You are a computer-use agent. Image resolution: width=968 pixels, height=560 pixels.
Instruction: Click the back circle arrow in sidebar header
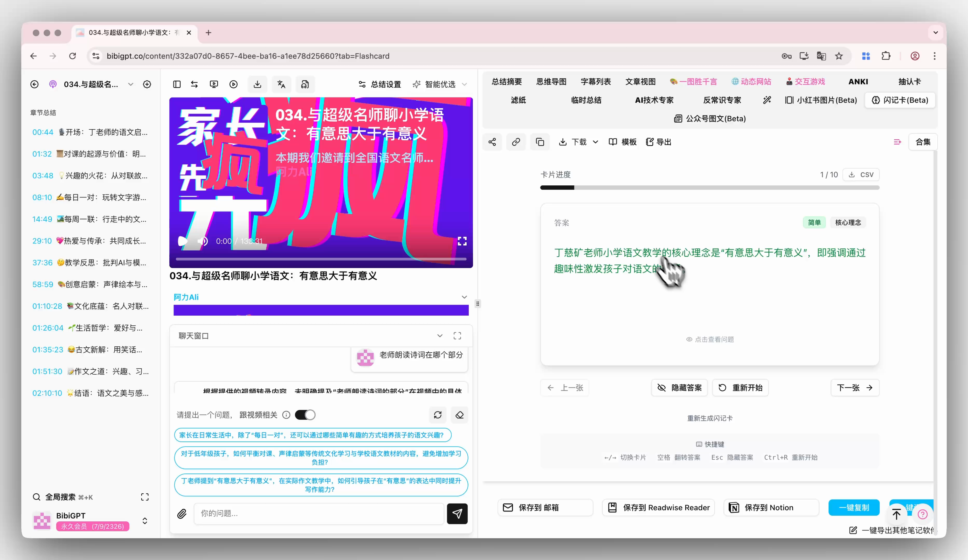point(34,84)
